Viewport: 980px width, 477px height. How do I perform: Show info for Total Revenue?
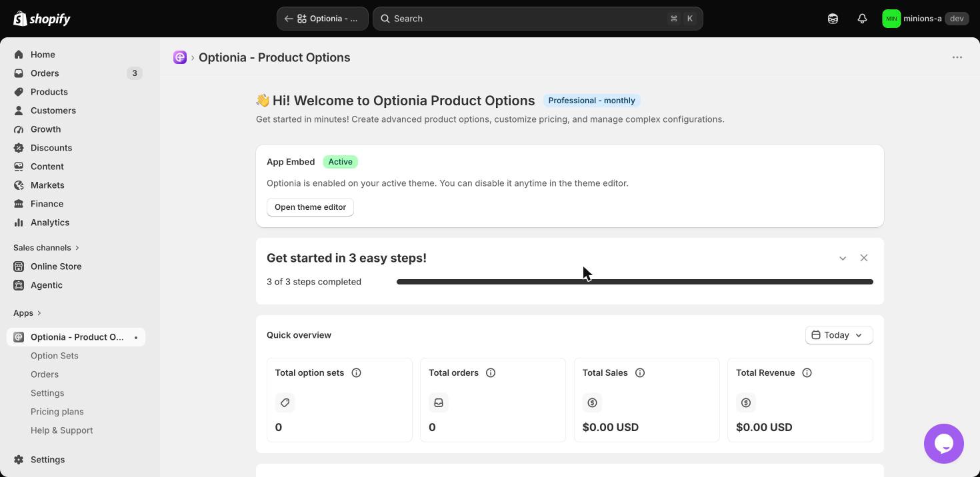click(x=807, y=373)
